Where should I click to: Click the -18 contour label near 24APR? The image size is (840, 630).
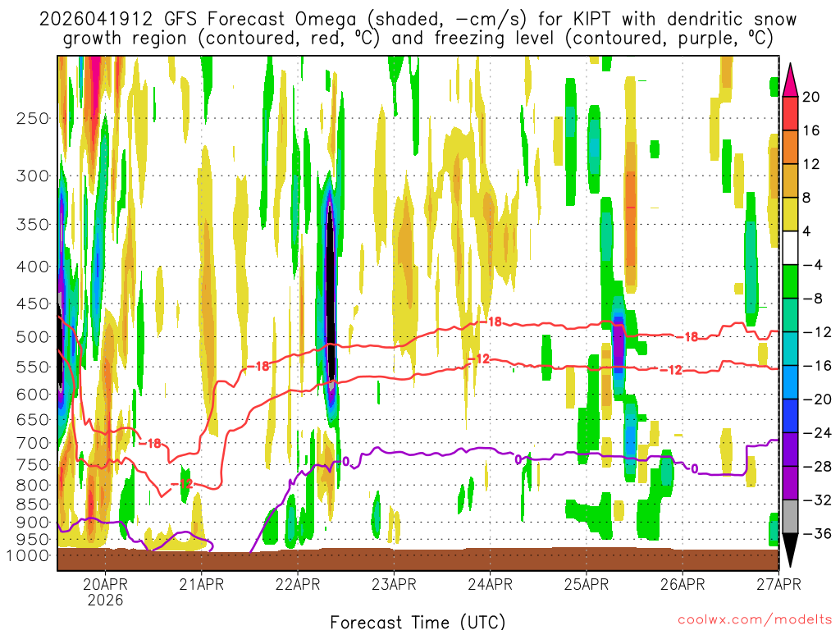point(491,322)
